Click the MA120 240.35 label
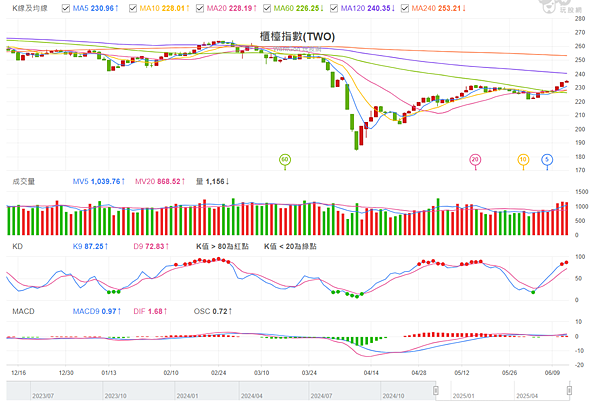 [368, 8]
